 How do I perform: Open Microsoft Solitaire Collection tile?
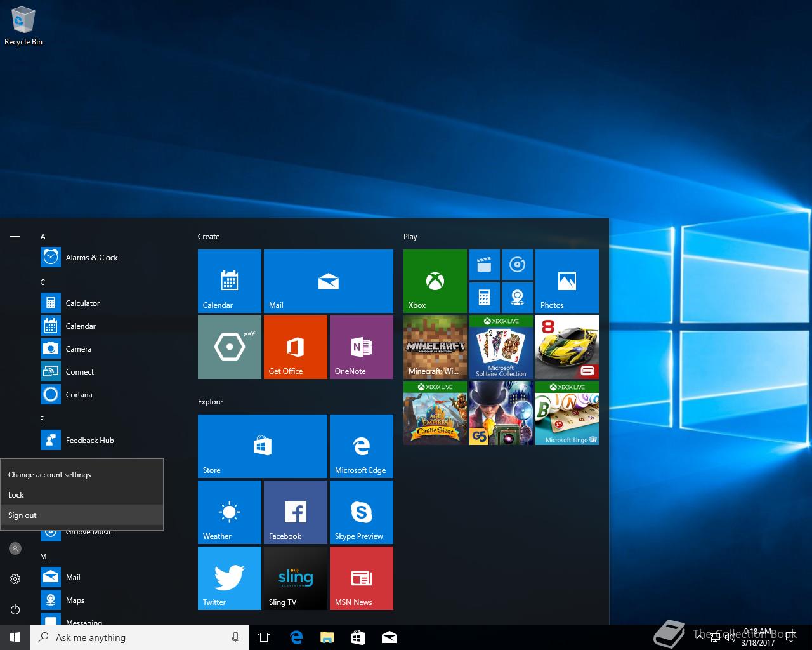point(501,347)
